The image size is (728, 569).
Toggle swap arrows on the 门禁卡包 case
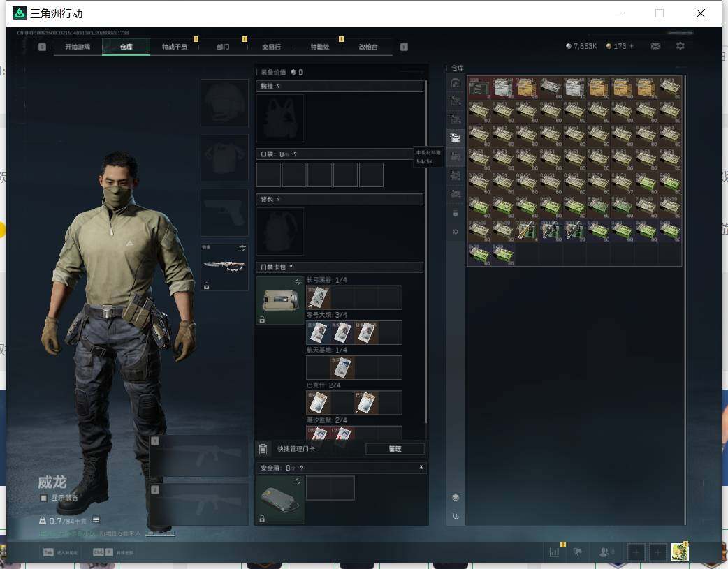(x=298, y=282)
